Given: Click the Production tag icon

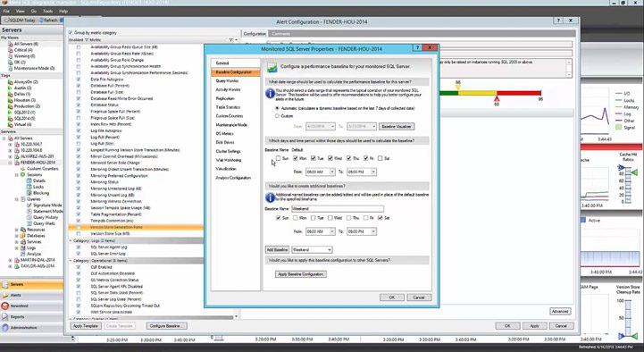Looking at the screenshot, I should (10, 106).
